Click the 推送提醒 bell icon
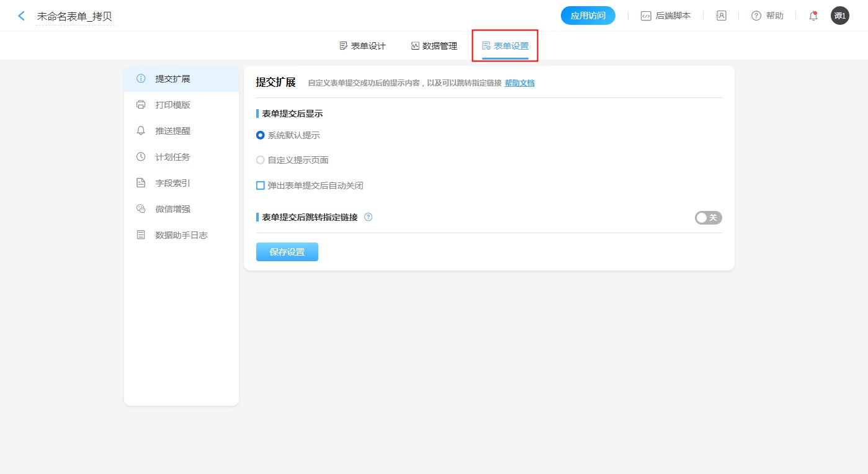Screen dimensions: 868x474 pos(141,131)
